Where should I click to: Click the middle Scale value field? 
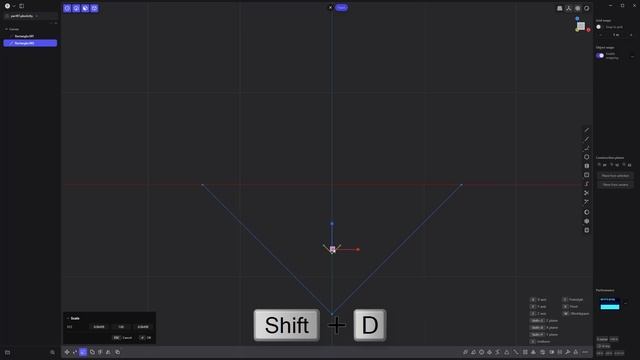tap(121, 327)
